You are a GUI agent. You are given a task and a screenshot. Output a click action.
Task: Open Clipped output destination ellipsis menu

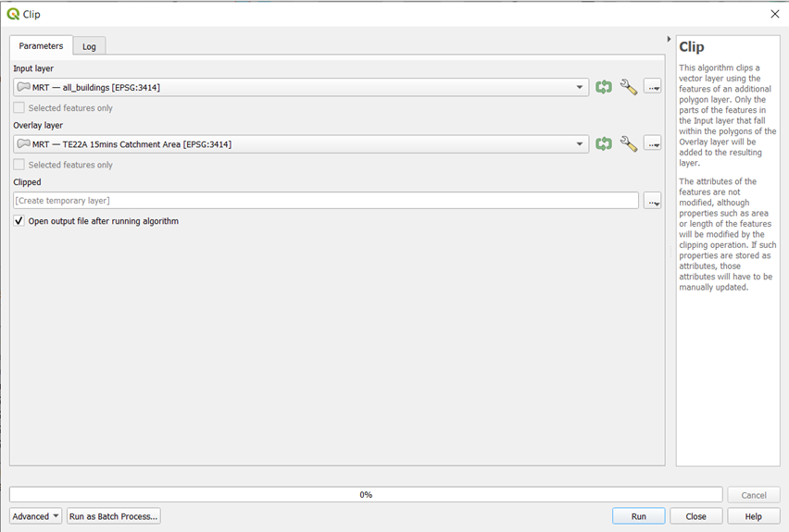point(653,201)
